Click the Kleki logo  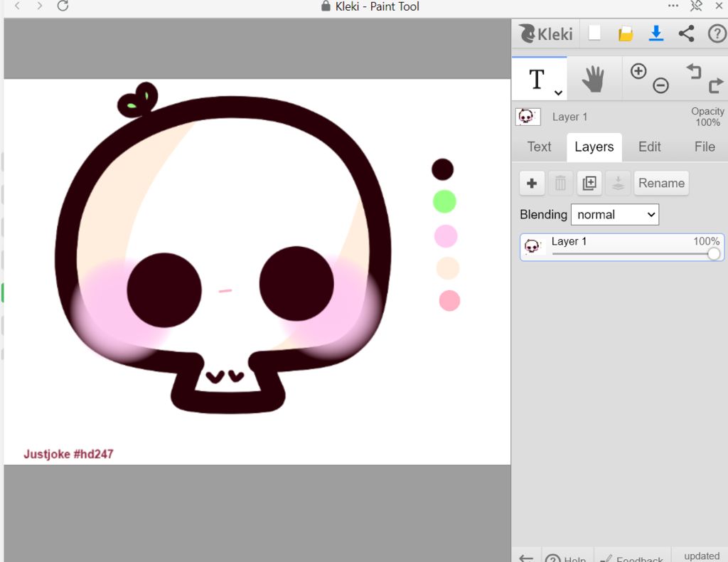tap(546, 34)
